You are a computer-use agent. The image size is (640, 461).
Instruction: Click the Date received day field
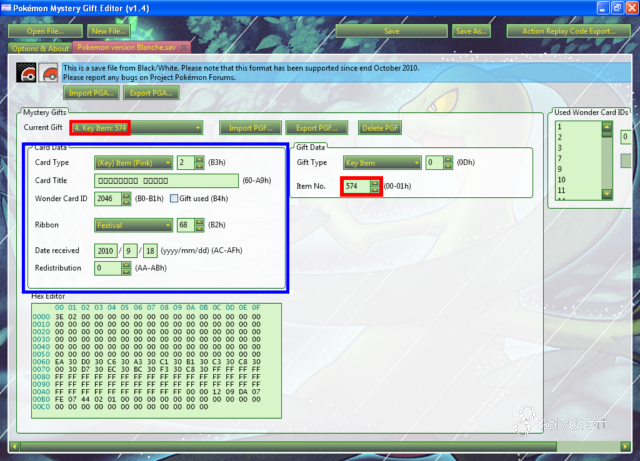tap(151, 250)
